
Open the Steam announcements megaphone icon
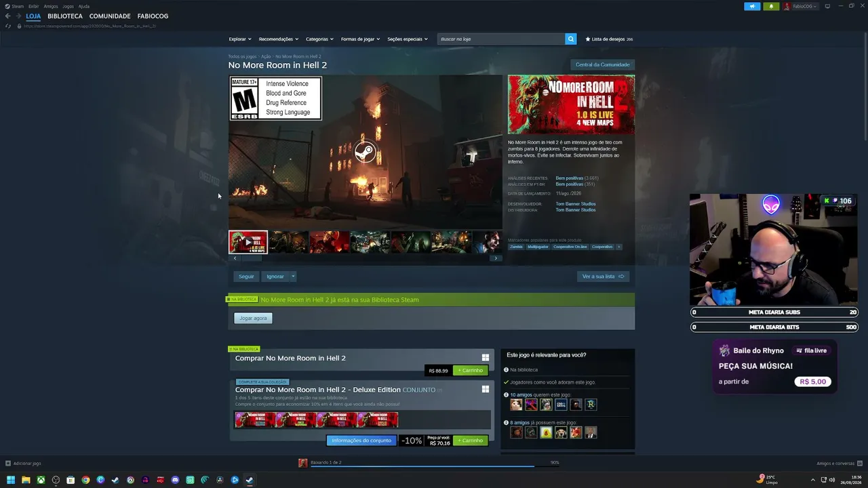pyautogui.click(x=752, y=6)
